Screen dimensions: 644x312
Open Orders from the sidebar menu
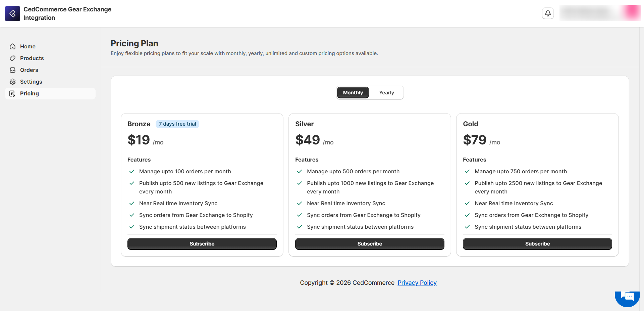pos(29,70)
